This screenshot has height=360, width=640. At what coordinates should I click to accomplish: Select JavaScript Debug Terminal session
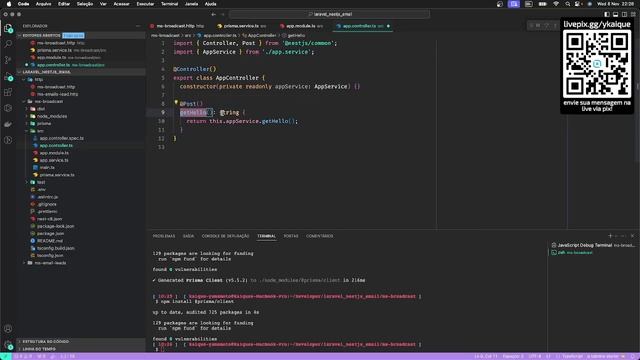point(593,245)
